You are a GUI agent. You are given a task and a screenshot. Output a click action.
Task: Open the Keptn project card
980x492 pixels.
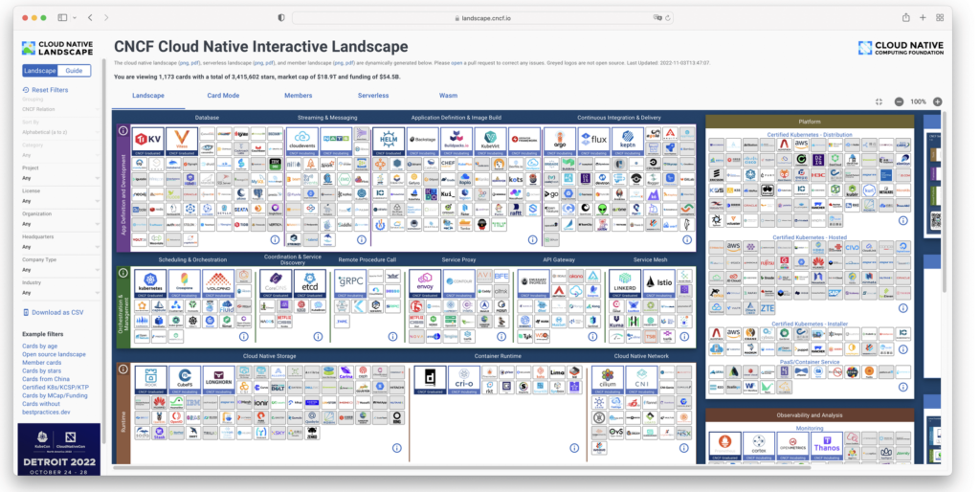click(627, 142)
